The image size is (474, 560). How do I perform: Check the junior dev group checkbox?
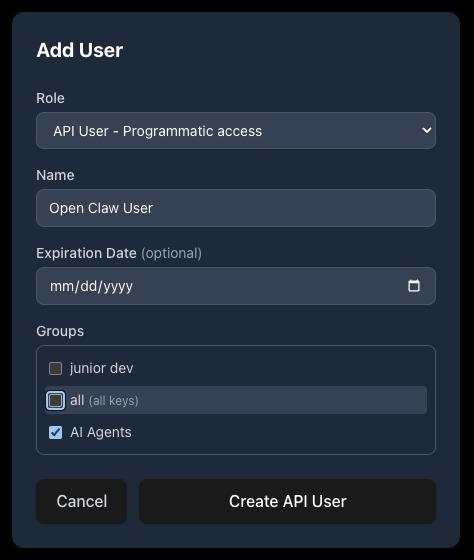[55, 369]
